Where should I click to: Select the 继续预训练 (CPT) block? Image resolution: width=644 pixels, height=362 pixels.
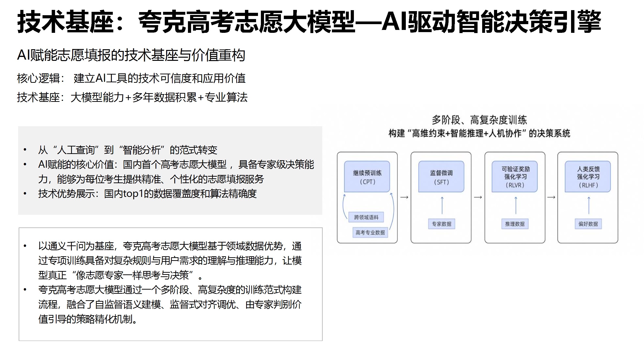coord(367,177)
